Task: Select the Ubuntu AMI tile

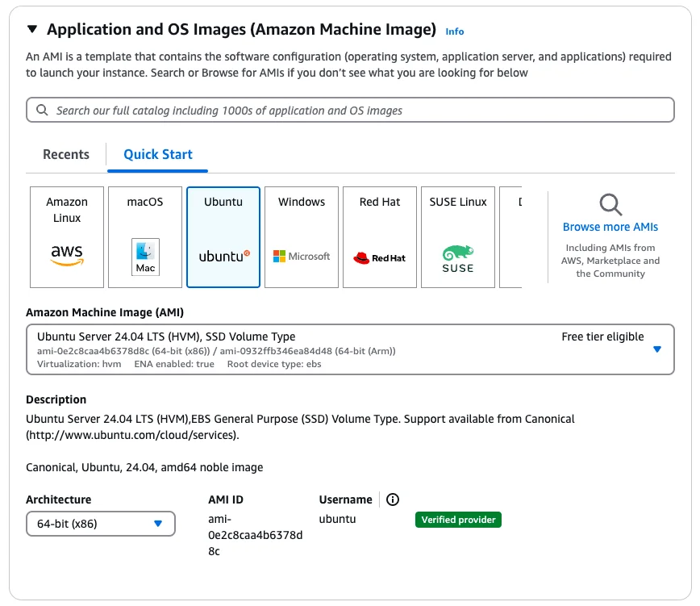Action: pyautogui.click(x=223, y=237)
